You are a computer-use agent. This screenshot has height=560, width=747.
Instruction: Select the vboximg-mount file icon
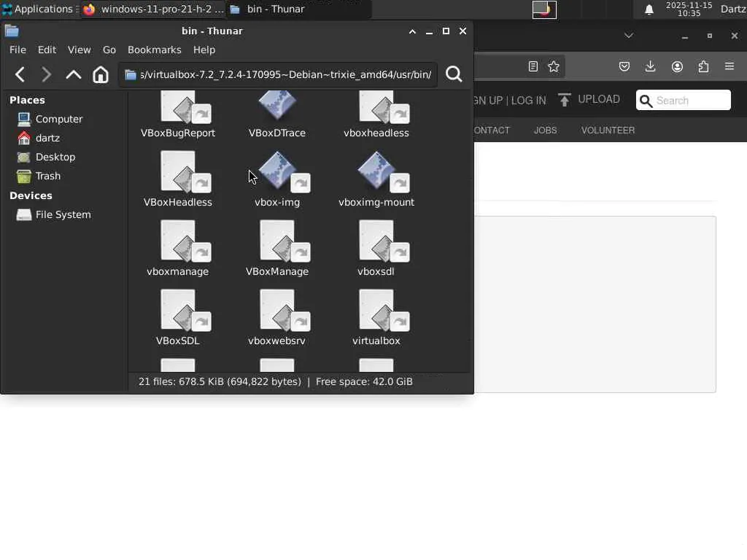(384, 172)
